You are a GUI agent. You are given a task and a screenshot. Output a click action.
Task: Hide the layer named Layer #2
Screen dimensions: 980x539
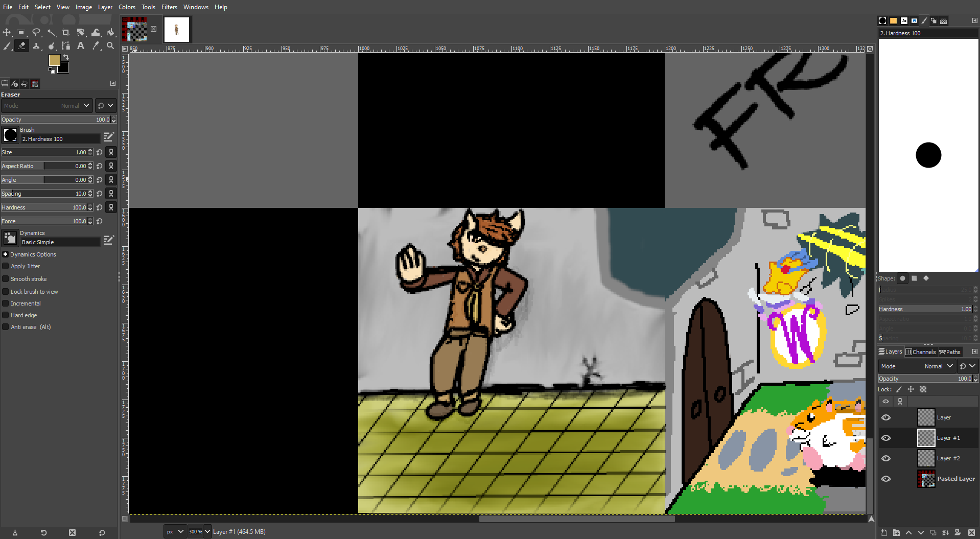coord(886,458)
